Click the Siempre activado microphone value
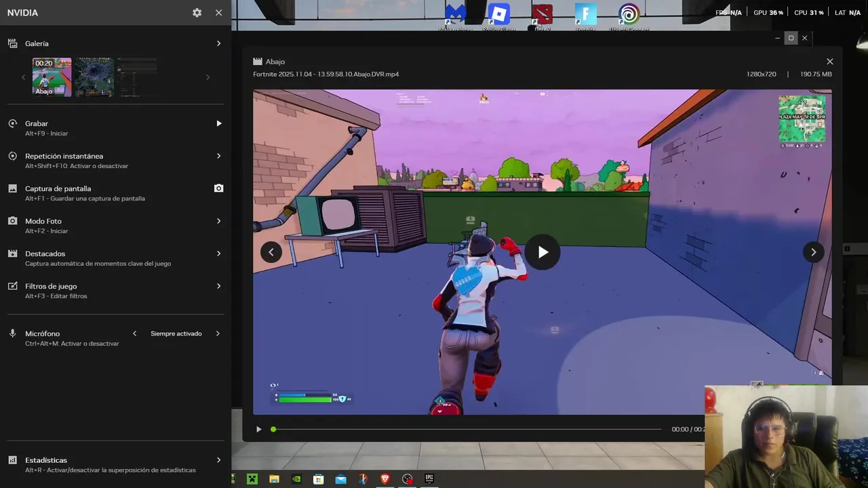Viewport: 868px width, 488px height. pos(176,333)
